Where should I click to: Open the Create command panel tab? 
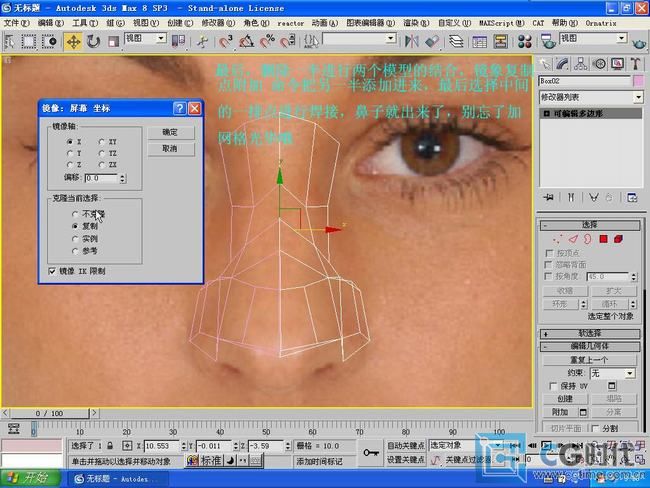point(545,64)
